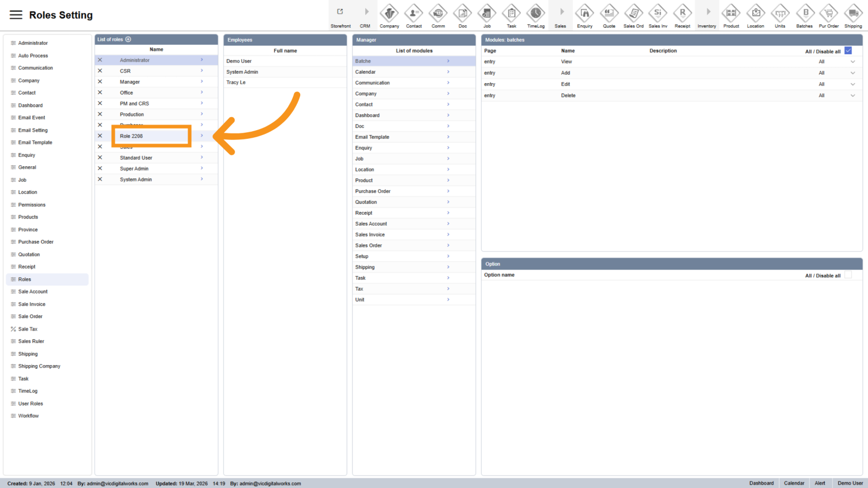Open the Sales Inv toolbar icon
The image size is (868, 488).
point(658,12)
